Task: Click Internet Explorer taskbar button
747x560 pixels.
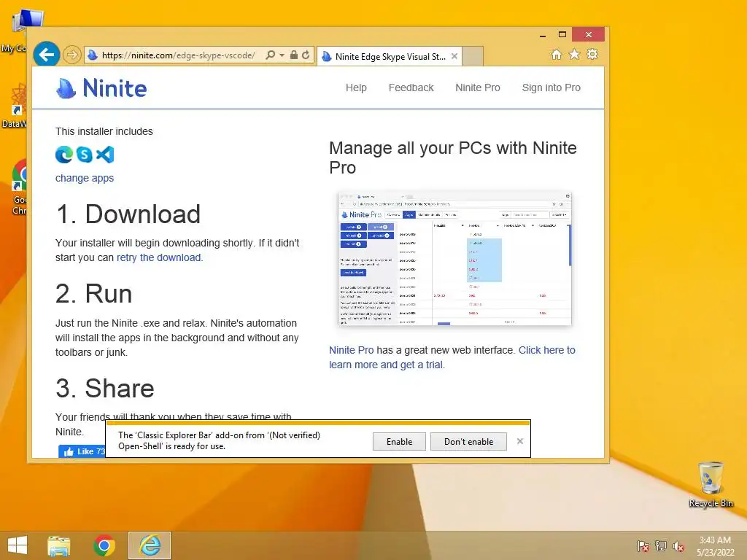Action: (x=150, y=545)
